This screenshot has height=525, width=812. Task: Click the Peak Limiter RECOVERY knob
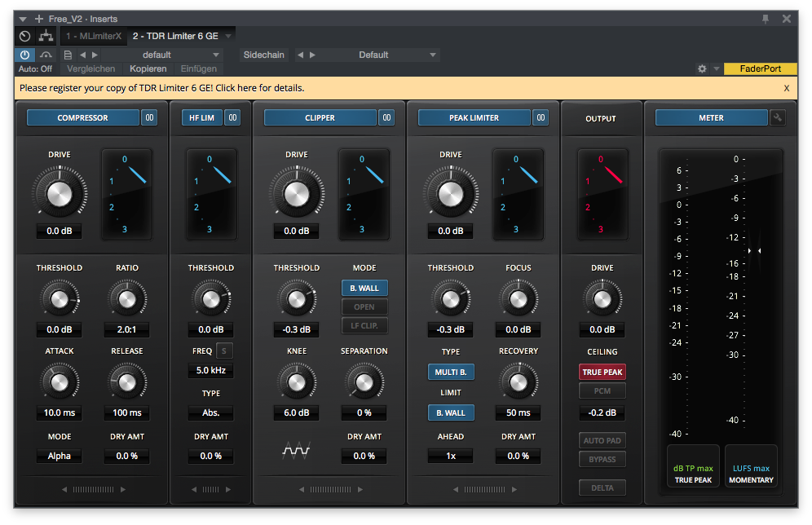coord(519,382)
